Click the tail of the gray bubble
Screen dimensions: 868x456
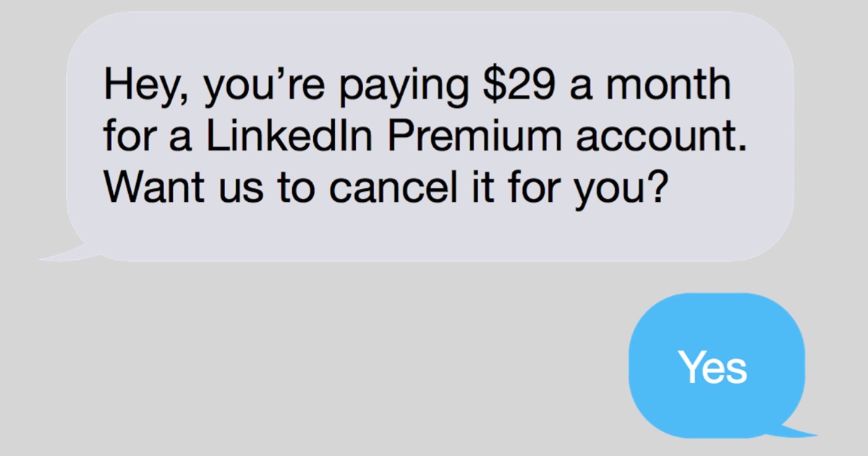point(69,252)
